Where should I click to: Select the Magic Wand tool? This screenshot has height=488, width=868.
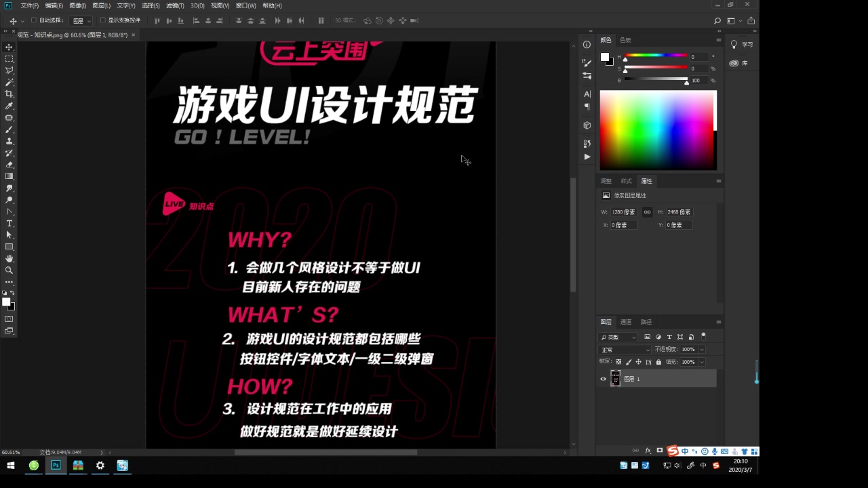coord(9,82)
